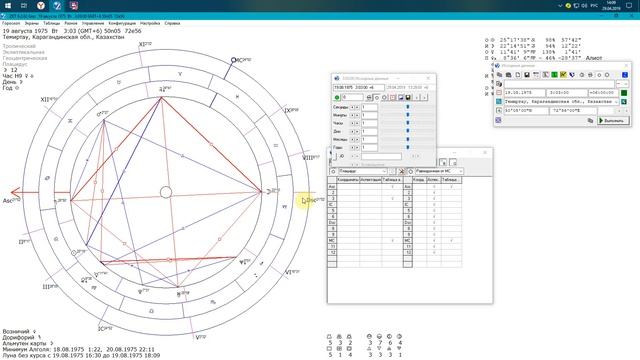Click the paste clipboard icon in Исходные данные

coord(509,75)
